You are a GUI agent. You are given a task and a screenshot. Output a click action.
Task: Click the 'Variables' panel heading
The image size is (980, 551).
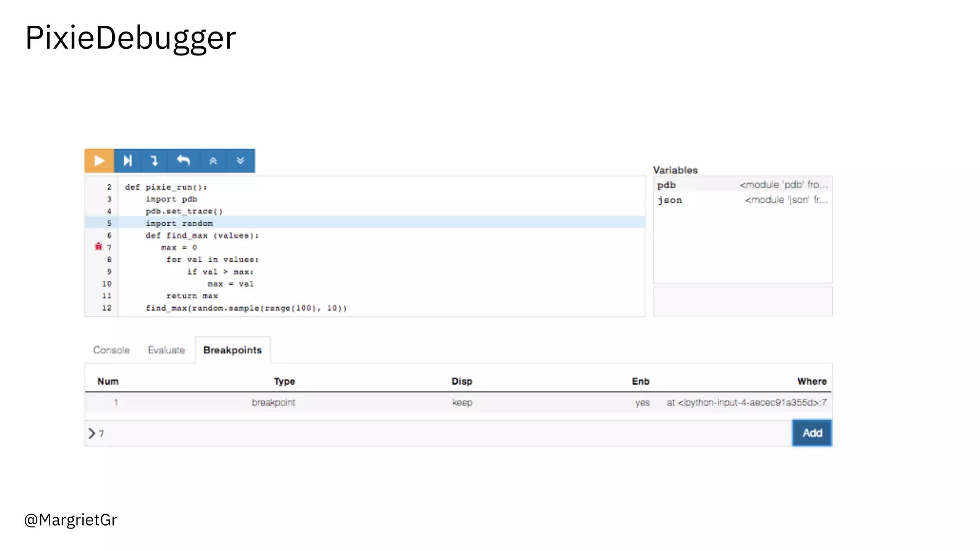click(x=675, y=170)
